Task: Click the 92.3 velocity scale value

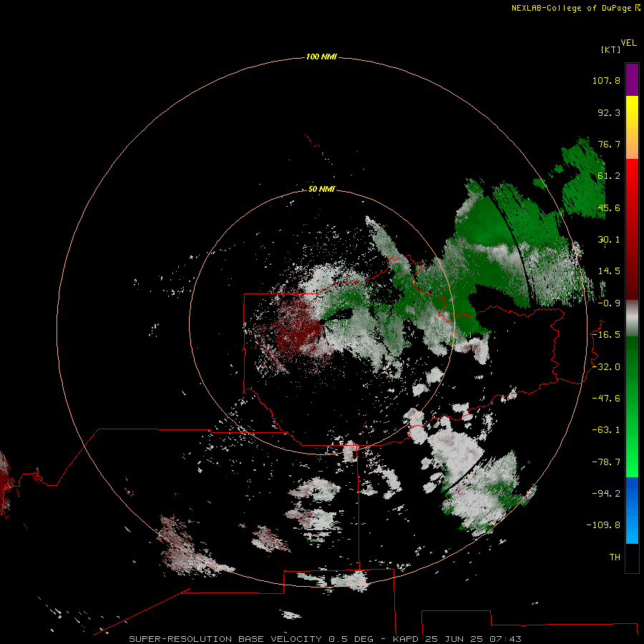Action: tap(609, 112)
